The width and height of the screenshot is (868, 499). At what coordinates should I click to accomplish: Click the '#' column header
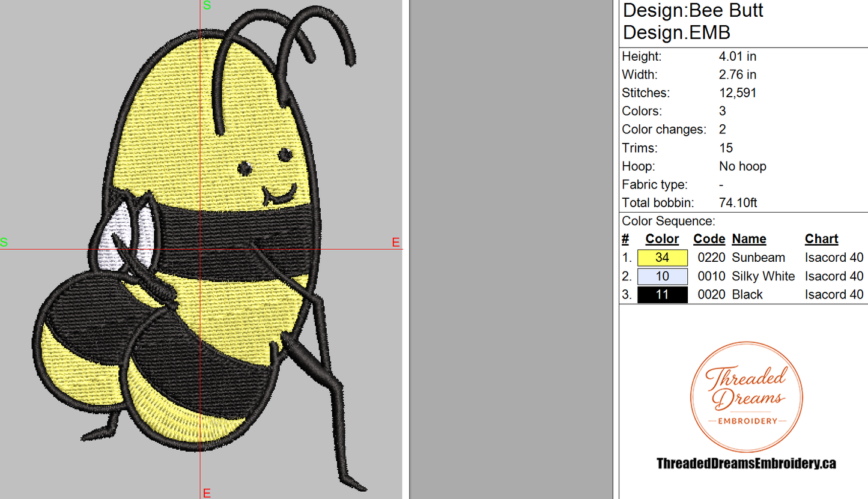(625, 239)
